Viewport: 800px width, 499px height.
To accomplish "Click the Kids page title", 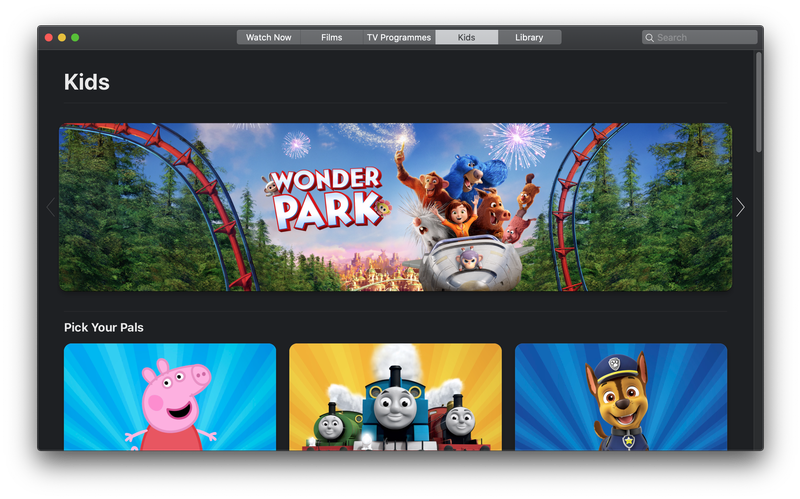I will [87, 82].
